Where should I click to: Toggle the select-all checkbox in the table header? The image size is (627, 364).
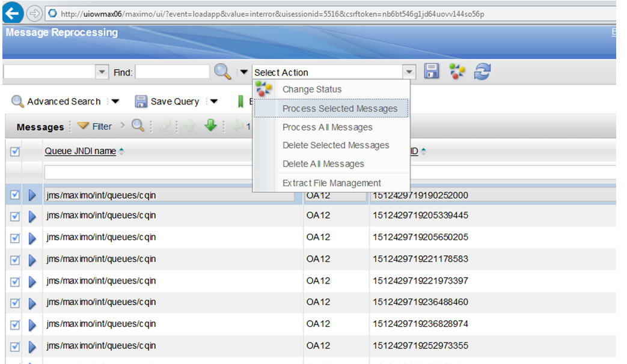[x=14, y=150]
